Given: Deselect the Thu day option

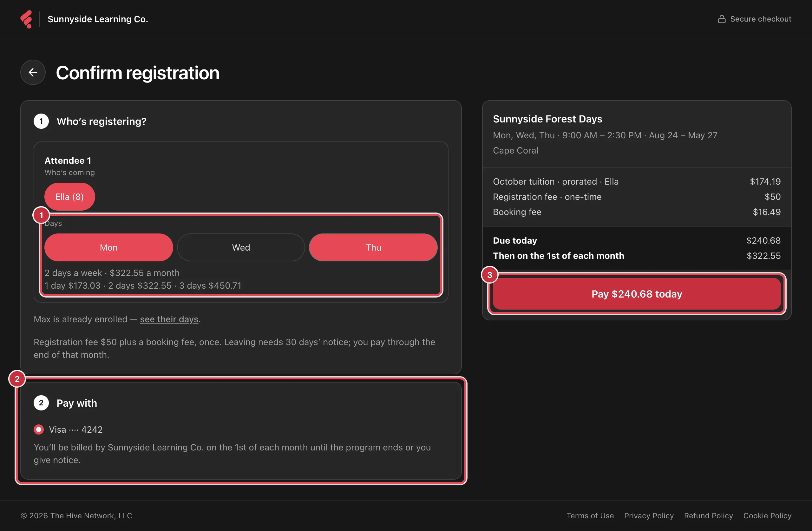Looking at the screenshot, I should point(373,247).
